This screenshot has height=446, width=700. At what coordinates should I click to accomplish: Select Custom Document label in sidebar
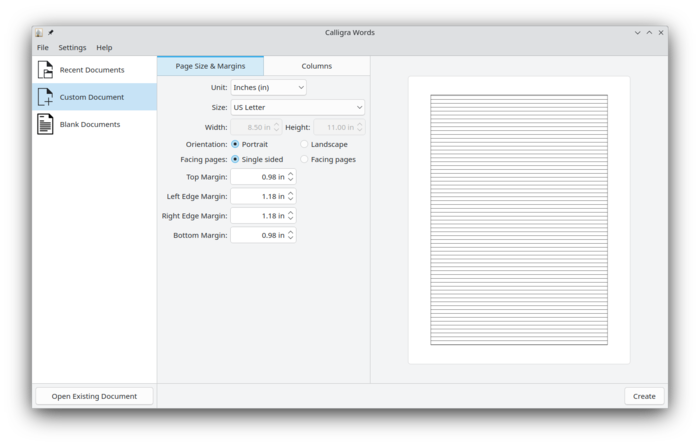coord(92,97)
